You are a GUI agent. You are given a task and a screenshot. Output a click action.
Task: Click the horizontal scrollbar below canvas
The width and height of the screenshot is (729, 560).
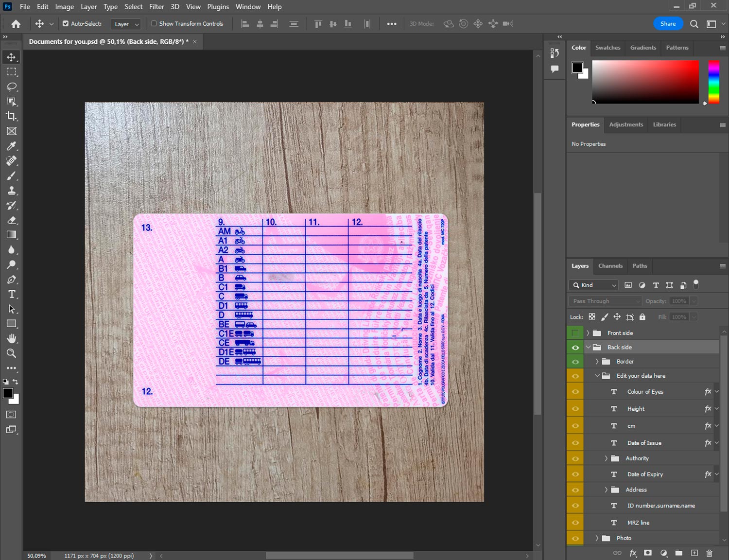tap(339, 556)
